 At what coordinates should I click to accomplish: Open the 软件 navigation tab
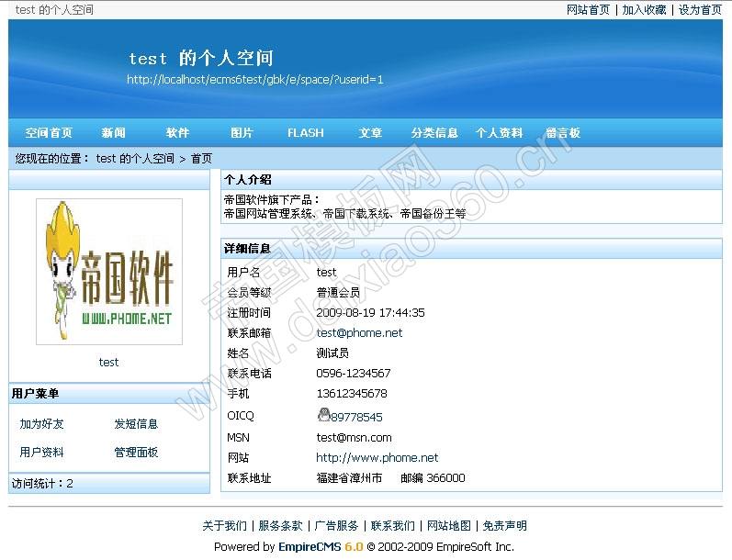tap(178, 133)
